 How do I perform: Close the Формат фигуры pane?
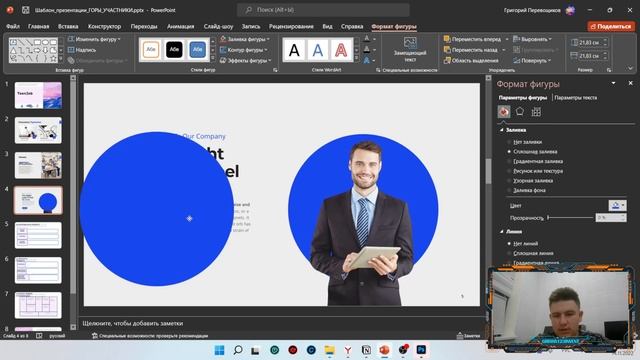[630, 83]
